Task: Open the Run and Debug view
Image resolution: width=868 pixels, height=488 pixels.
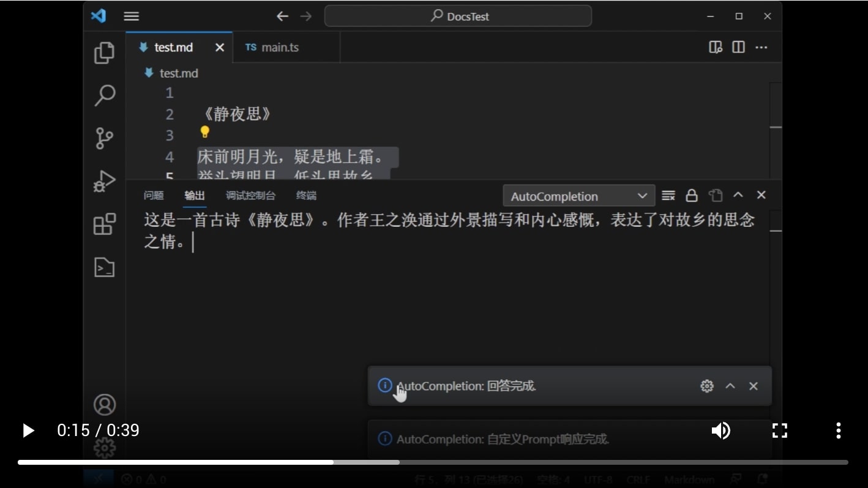Action: tap(104, 181)
